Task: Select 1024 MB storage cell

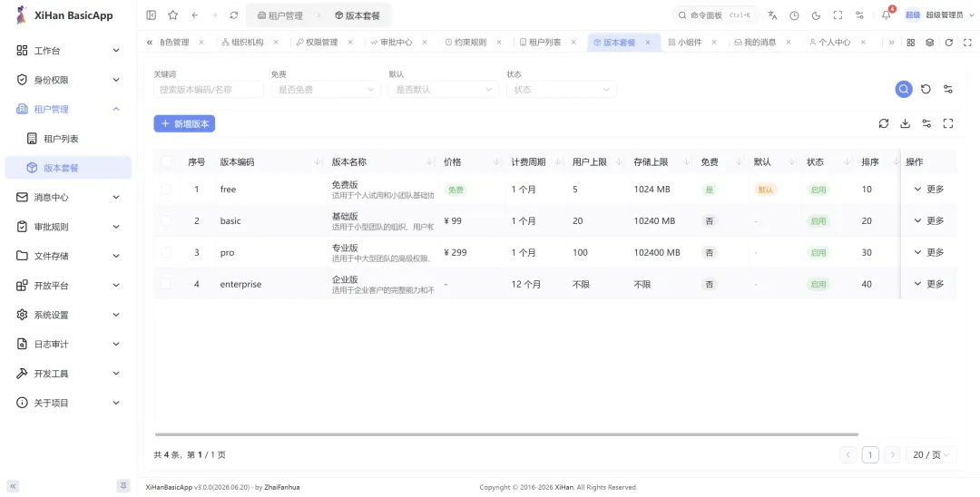Action: click(652, 190)
